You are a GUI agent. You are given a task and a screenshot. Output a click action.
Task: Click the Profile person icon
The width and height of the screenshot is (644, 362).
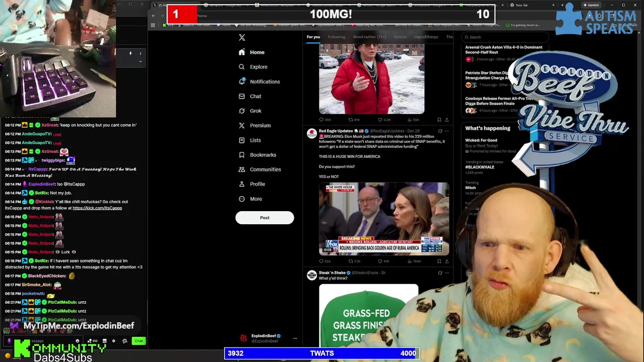point(242,184)
